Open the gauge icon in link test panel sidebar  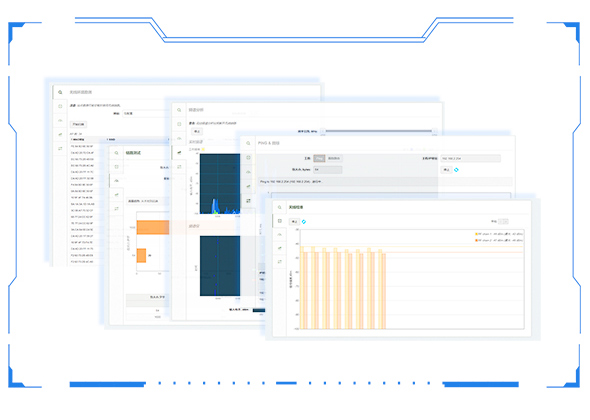116,181
